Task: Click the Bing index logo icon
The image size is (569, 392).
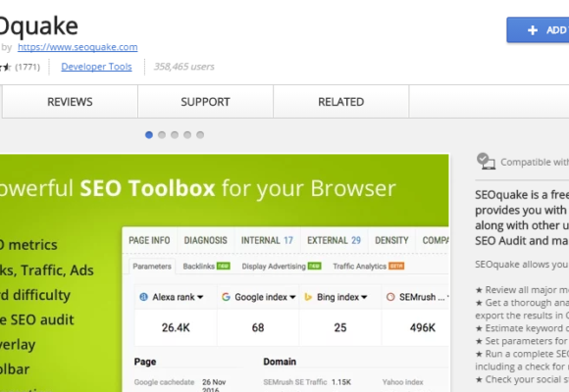Action: pos(308,297)
